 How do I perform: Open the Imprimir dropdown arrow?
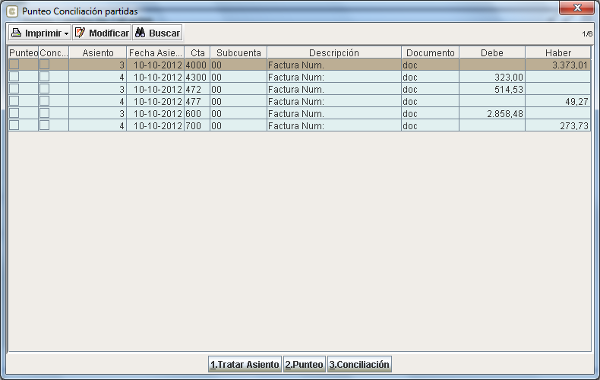(x=66, y=34)
